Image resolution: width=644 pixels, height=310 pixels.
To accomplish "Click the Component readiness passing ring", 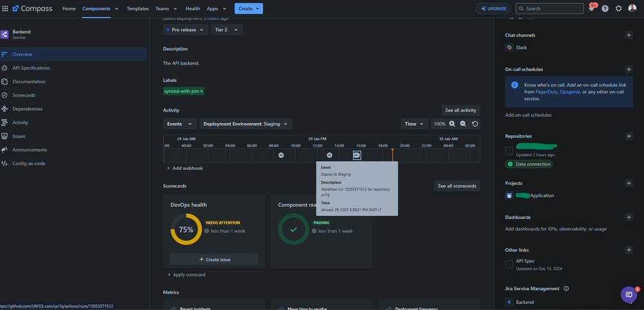I will point(294,229).
